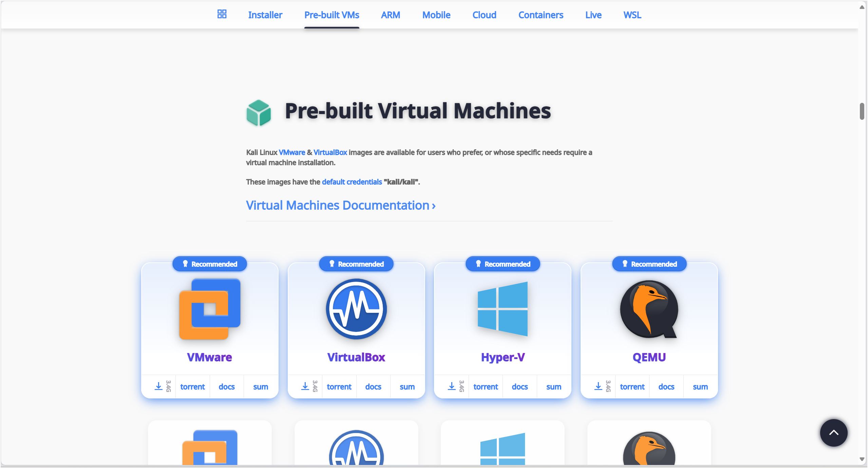Click the VirtualBox logo in recommended card
The height and width of the screenshot is (468, 868).
[x=356, y=309]
